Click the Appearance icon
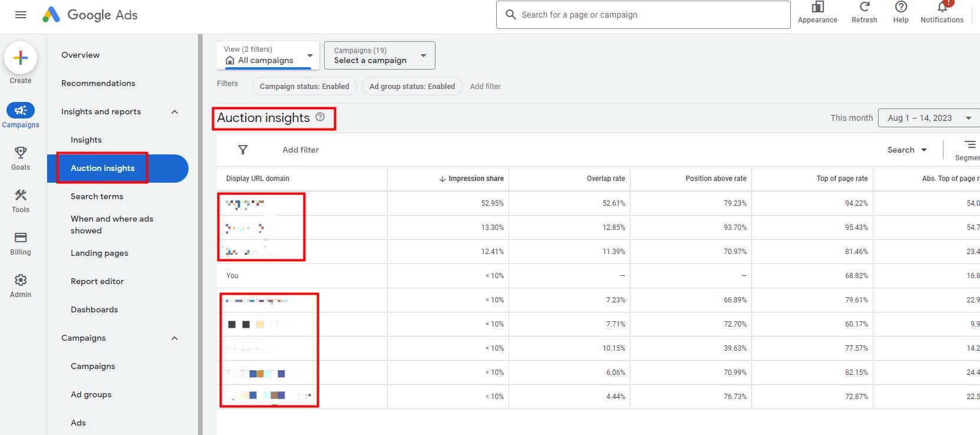This screenshot has height=435, width=980. [x=817, y=8]
